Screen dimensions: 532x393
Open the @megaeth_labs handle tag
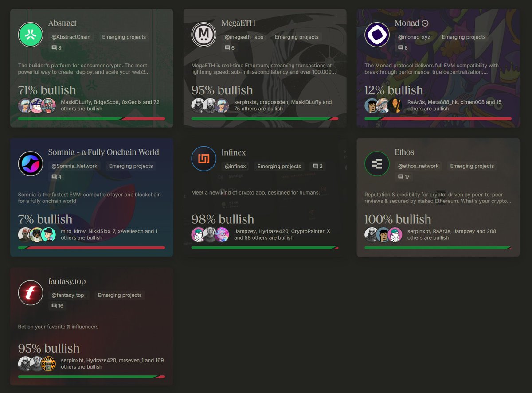(x=244, y=37)
